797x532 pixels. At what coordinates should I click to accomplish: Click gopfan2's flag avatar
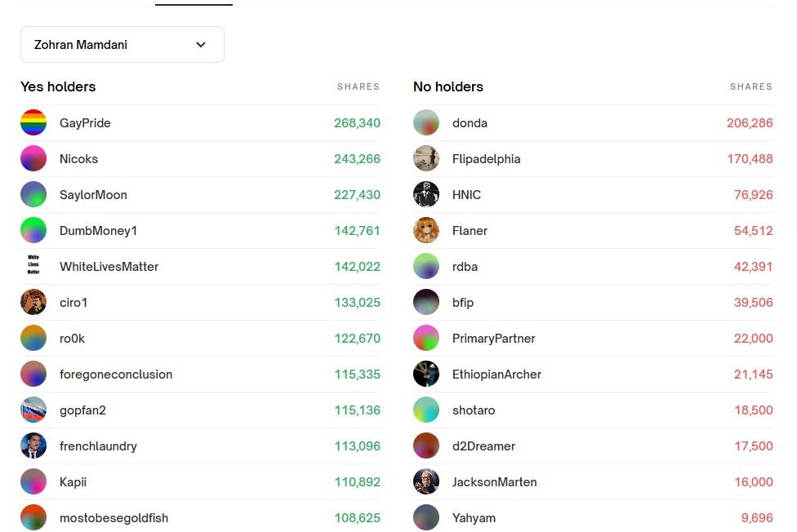click(x=33, y=410)
